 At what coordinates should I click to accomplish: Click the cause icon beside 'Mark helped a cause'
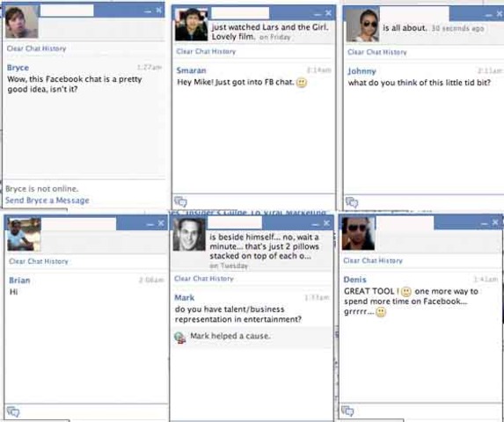click(x=180, y=338)
